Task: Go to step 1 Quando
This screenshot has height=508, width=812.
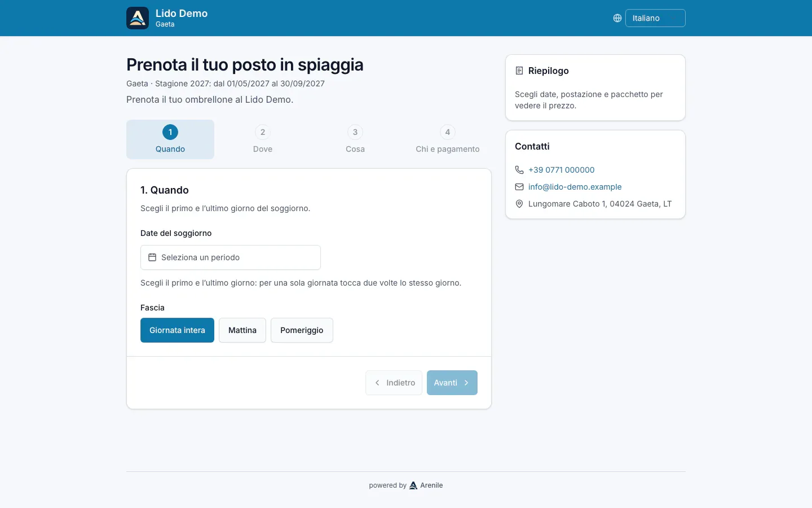Action: click(x=170, y=139)
